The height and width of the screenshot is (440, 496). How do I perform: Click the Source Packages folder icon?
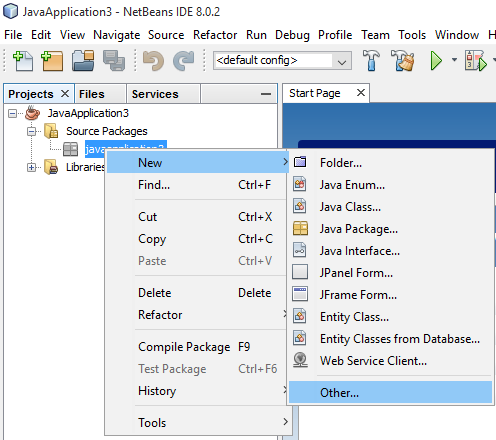coord(51,131)
